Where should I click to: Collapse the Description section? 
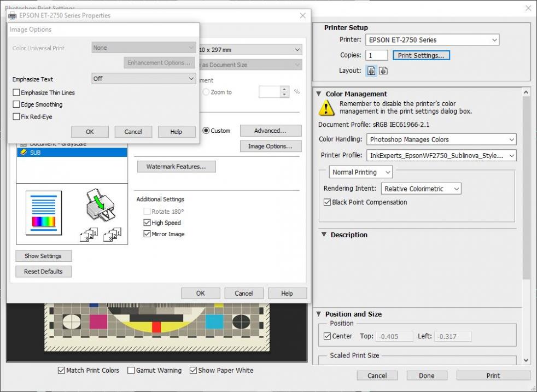point(324,235)
